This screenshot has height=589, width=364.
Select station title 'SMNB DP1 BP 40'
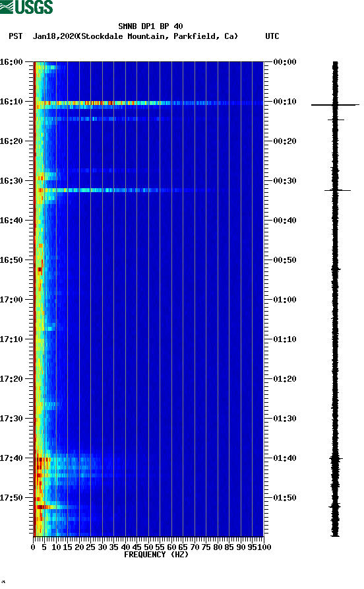click(x=150, y=26)
